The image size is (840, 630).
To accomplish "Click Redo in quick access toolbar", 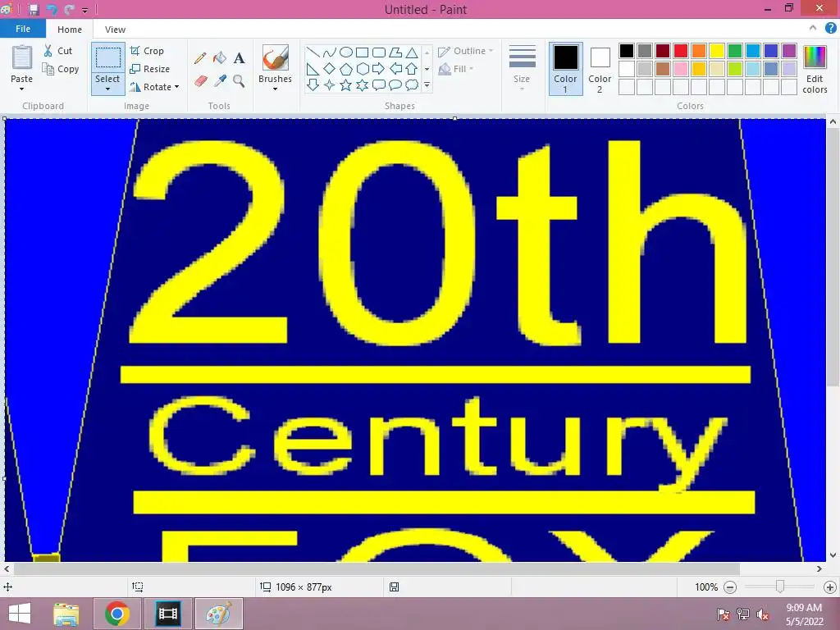I will [x=70, y=10].
